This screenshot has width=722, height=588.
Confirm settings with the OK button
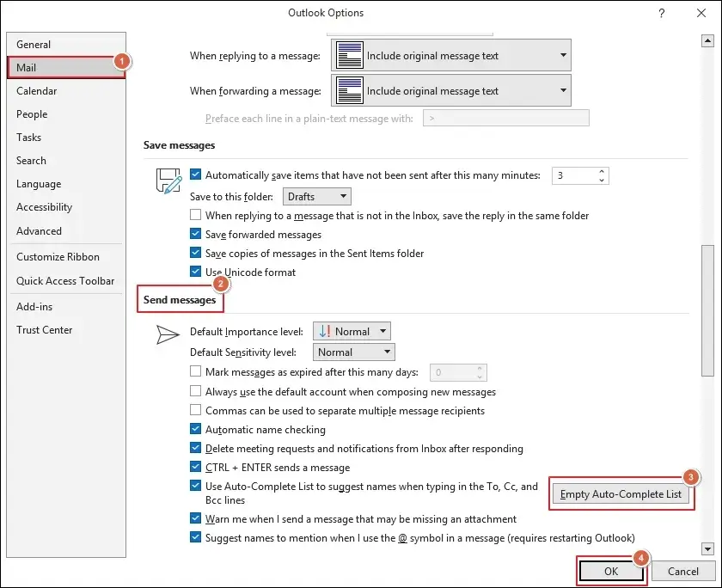click(x=611, y=572)
